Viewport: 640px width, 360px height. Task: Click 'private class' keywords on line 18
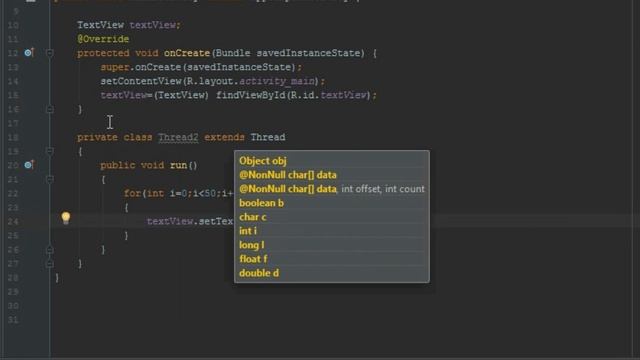point(115,137)
